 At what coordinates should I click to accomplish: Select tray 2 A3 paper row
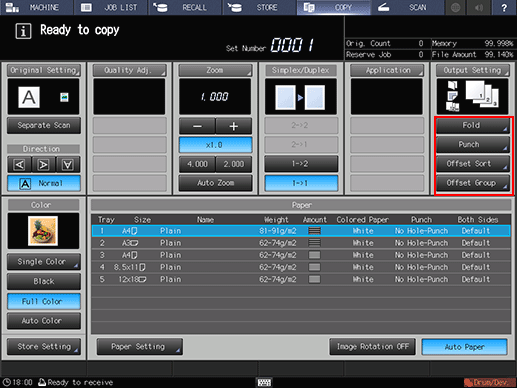[301, 243]
